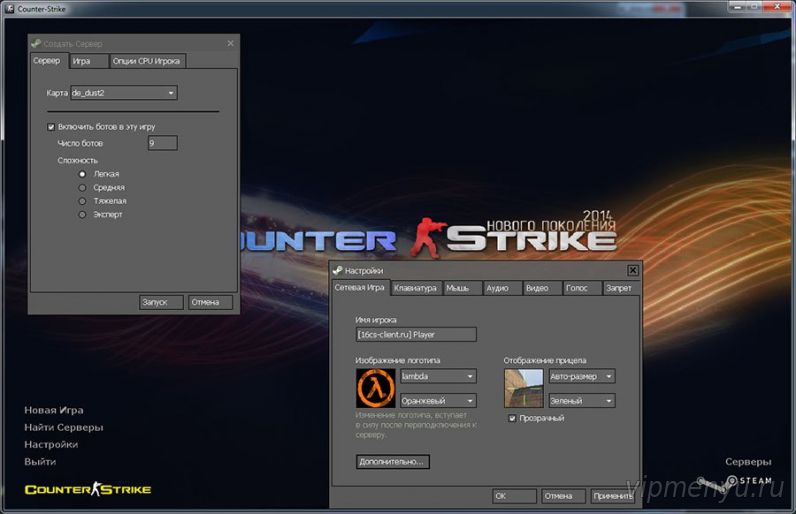This screenshot has width=796, height=514.
Task: Click the lambda logo preview image
Action: click(x=376, y=388)
